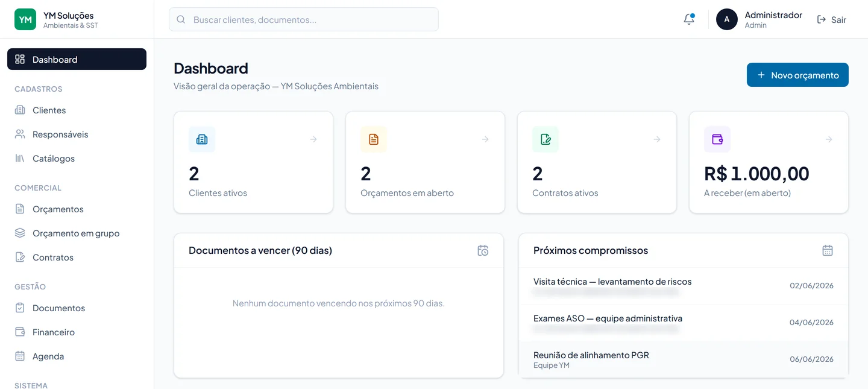Viewport: 868px width, 389px height.
Task: Click the plus icon on Novo orçamento
Action: (x=761, y=75)
